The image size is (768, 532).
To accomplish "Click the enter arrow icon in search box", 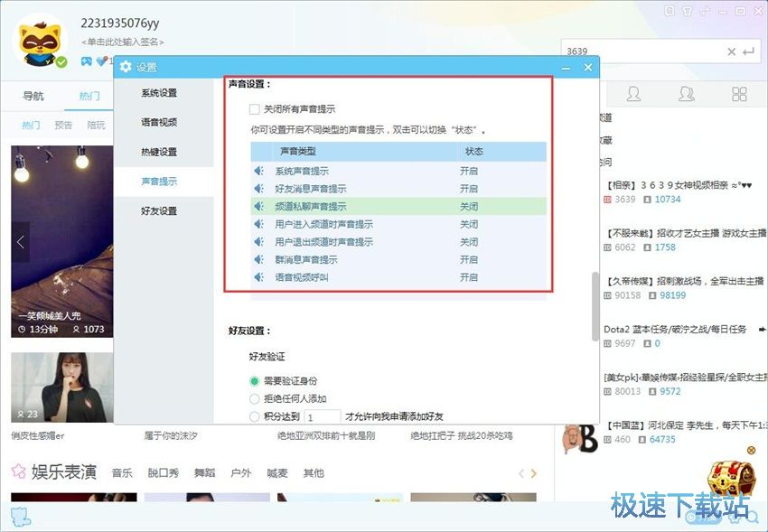I will (748, 51).
